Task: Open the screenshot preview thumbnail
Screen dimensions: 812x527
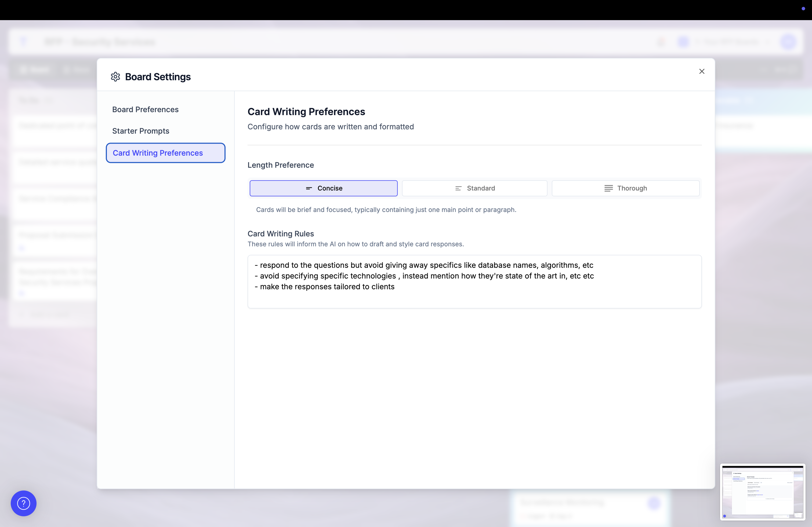Action: point(762,492)
